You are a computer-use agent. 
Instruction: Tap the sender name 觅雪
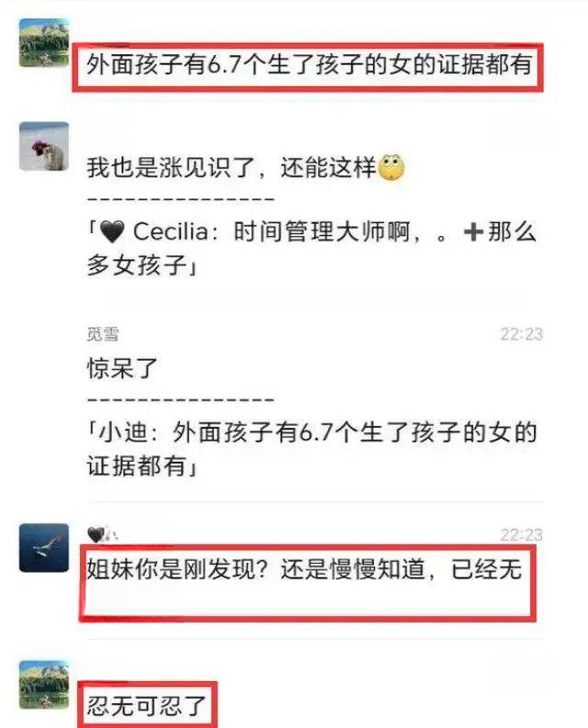103,334
